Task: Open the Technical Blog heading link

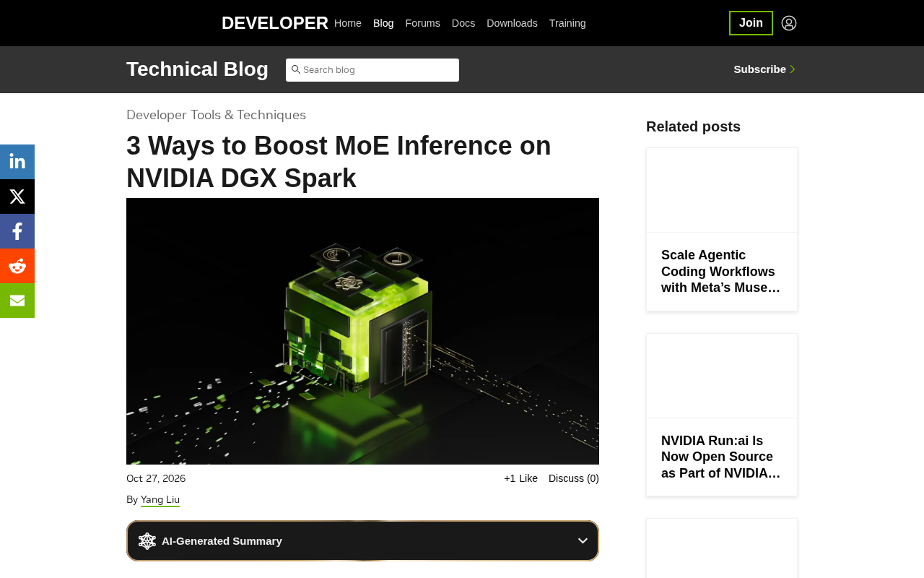Action: tap(197, 69)
